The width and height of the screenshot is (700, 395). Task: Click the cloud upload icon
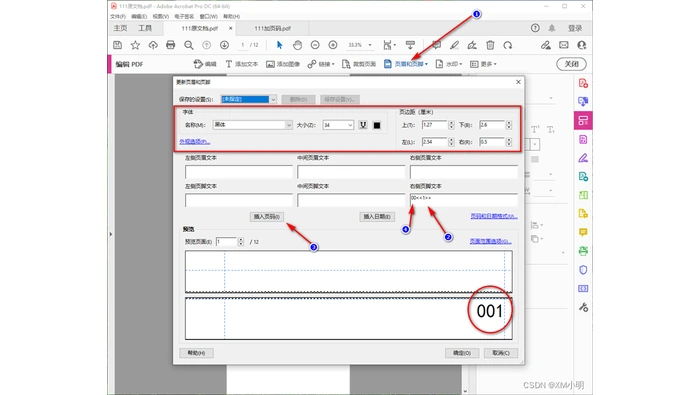153,45
